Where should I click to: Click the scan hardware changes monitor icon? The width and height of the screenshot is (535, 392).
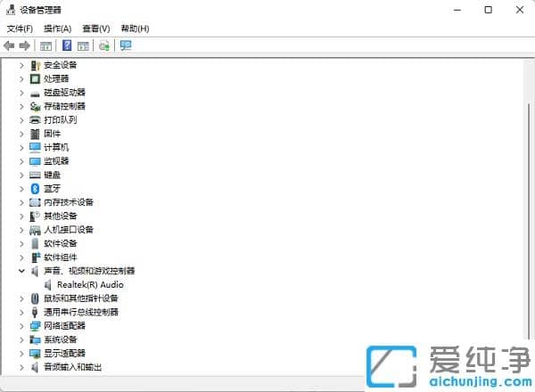point(126,45)
